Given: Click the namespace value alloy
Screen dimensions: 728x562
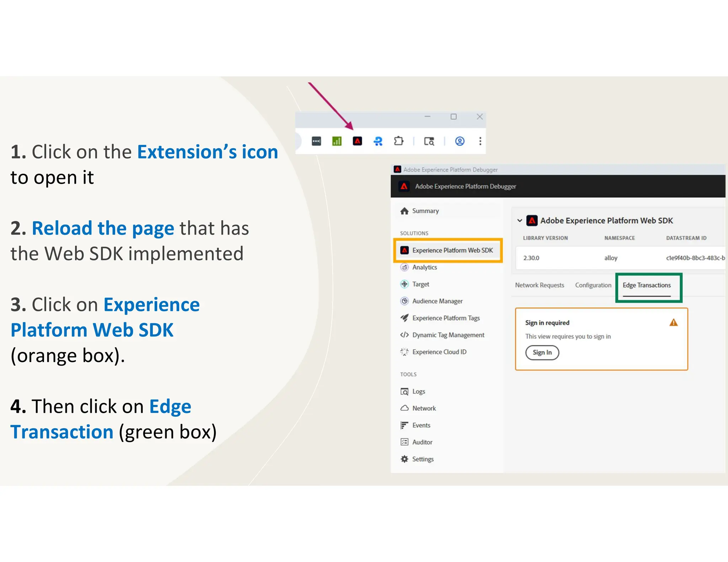Looking at the screenshot, I should tap(611, 258).
